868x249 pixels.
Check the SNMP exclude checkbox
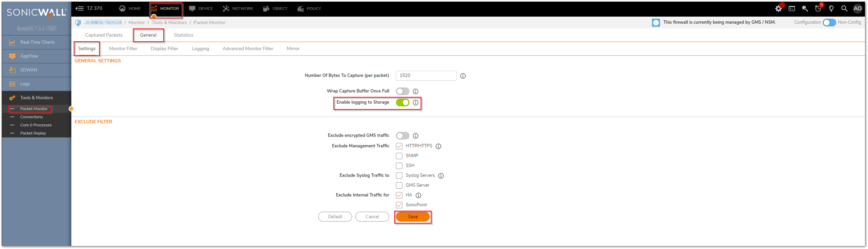[399, 156]
